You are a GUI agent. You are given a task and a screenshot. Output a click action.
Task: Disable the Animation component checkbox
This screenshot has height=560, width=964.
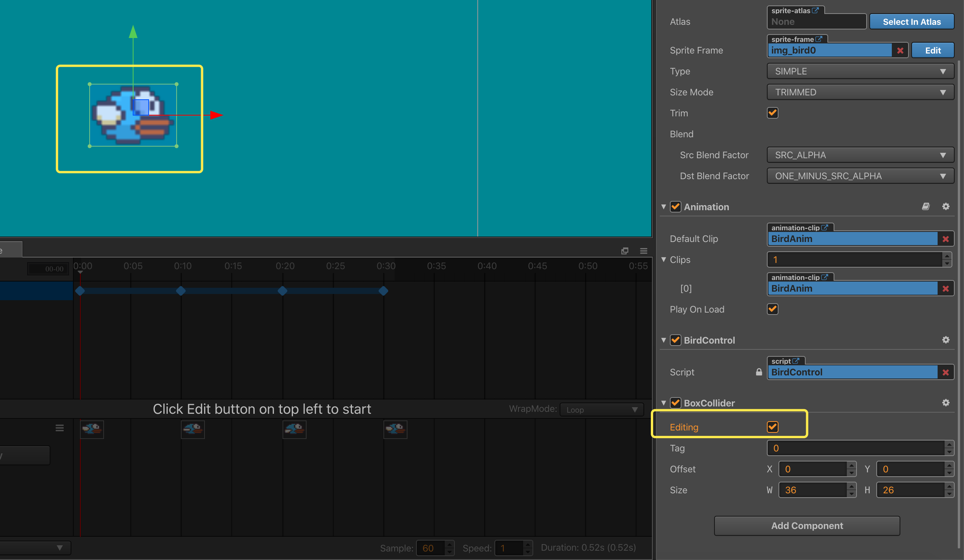pos(676,207)
